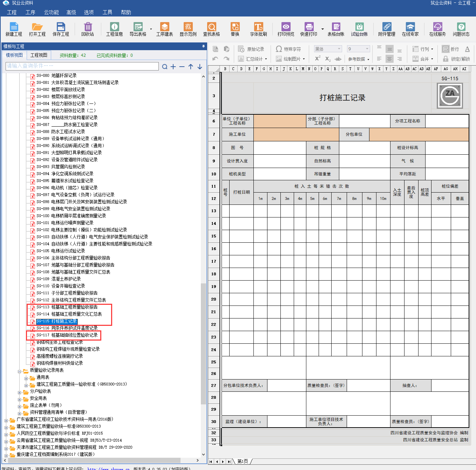Click the 导出表格 export icon

(x=138, y=29)
